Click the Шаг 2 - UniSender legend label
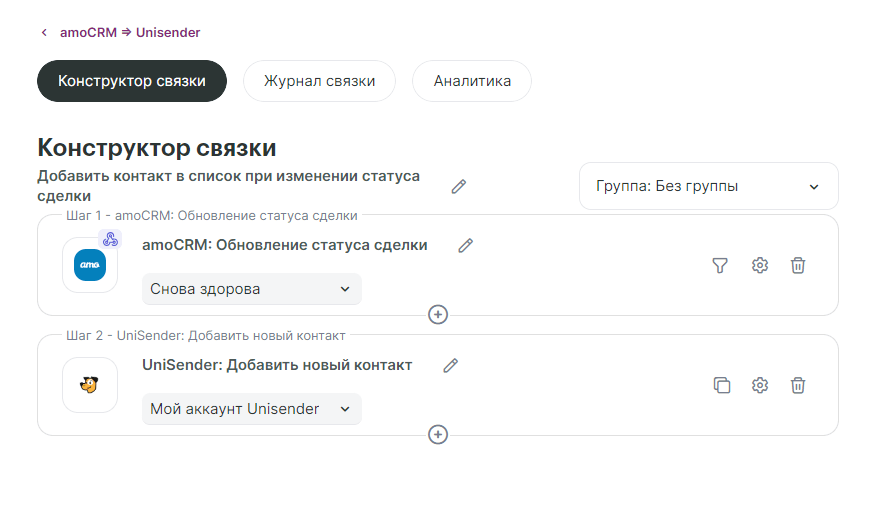Screen dimensions: 873x508 tap(206, 336)
